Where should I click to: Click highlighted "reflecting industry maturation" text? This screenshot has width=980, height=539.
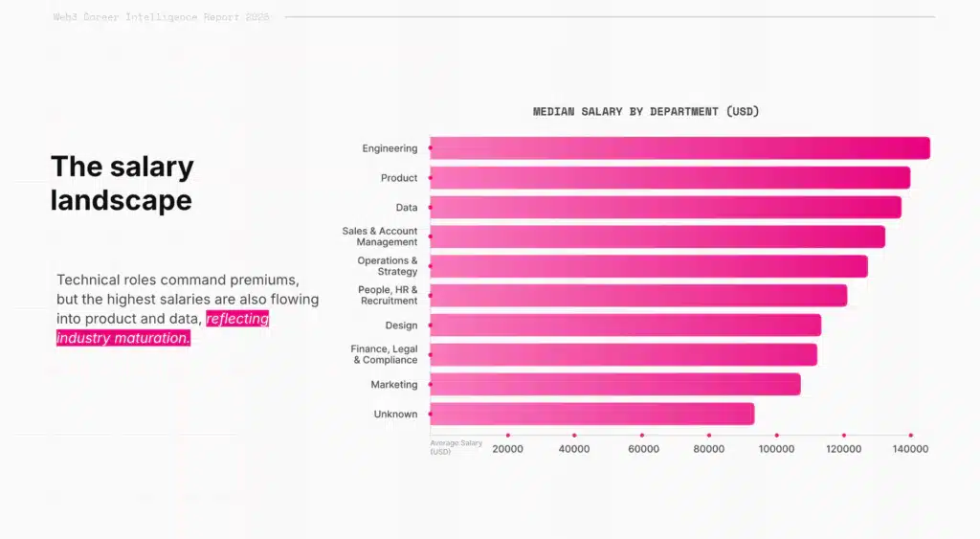pyautogui.click(x=163, y=328)
